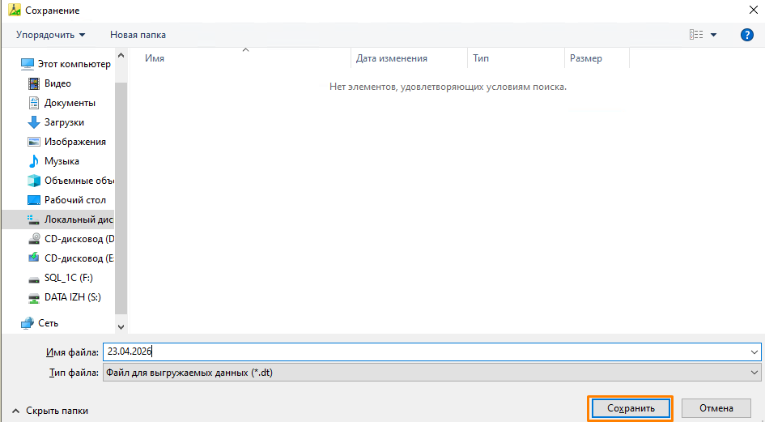Select the Загрузки folder label
The width and height of the screenshot is (765, 422).
64,122
